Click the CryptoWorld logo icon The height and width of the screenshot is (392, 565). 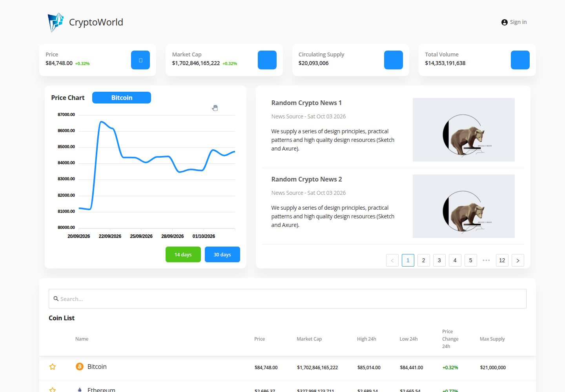(x=56, y=22)
